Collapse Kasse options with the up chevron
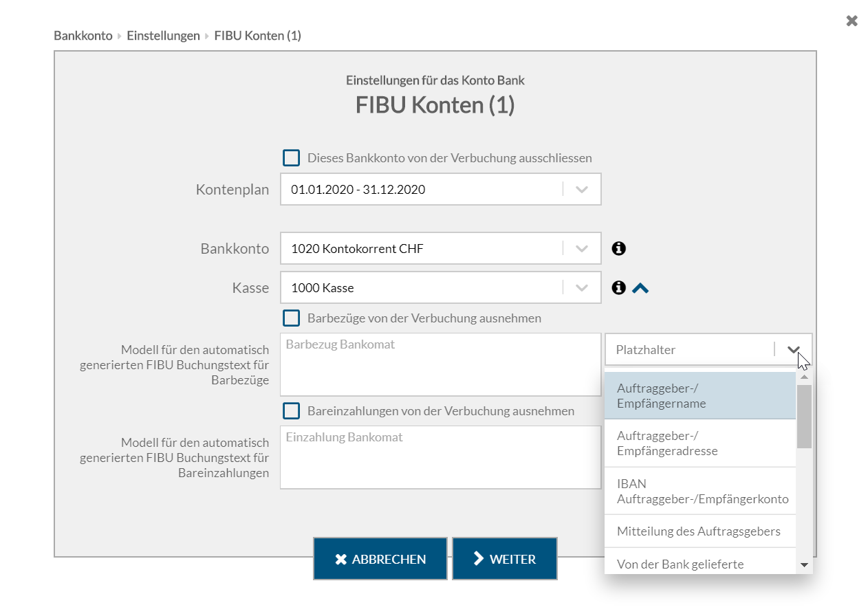This screenshot has width=868, height=616. pos(640,288)
